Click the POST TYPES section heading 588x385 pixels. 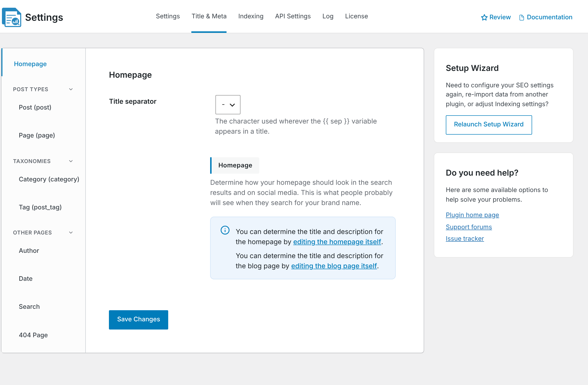click(31, 89)
